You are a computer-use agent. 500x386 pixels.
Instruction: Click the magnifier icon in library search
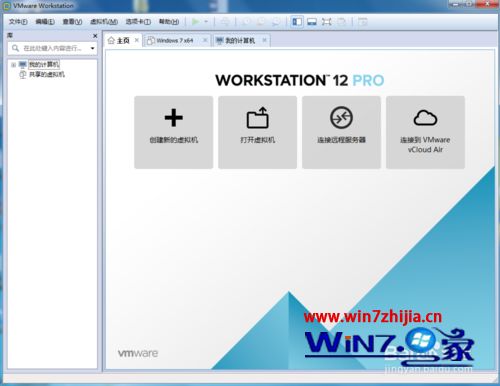tap(15, 48)
